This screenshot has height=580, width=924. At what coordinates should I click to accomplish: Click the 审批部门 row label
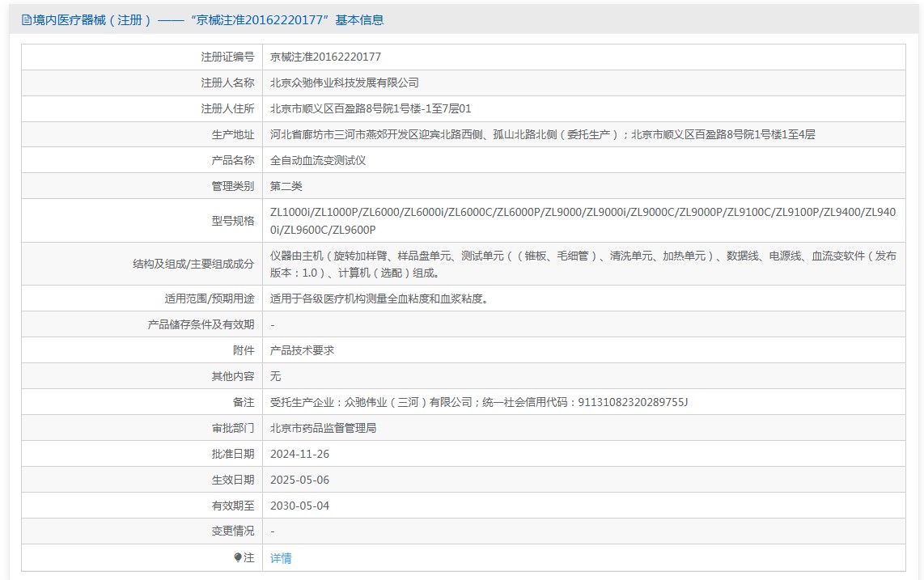233,429
